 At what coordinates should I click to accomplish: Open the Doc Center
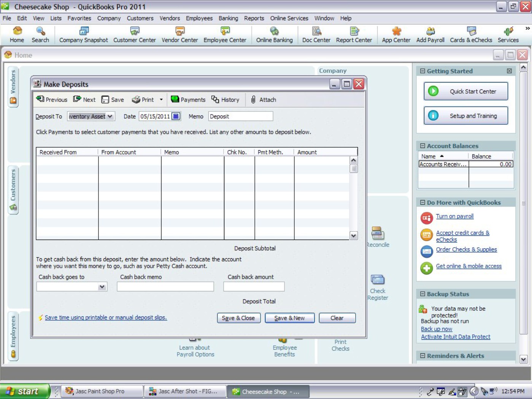[316, 35]
